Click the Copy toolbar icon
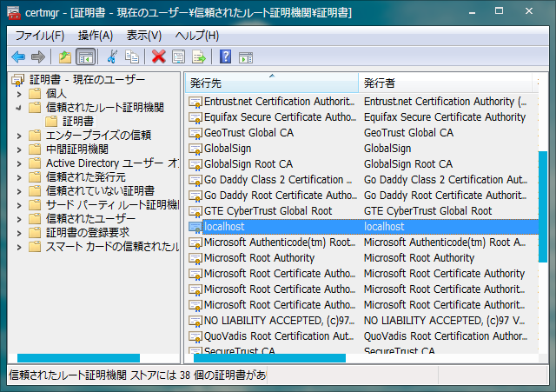Viewport: 556px width, 392px height. click(x=132, y=56)
